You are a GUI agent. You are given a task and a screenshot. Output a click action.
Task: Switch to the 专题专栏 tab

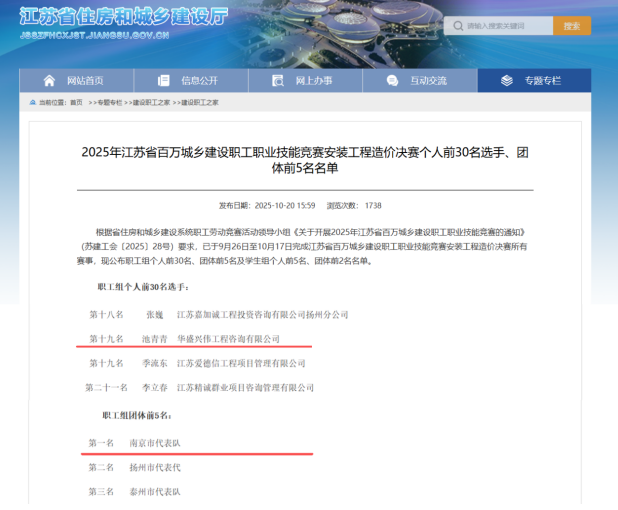coord(543,81)
